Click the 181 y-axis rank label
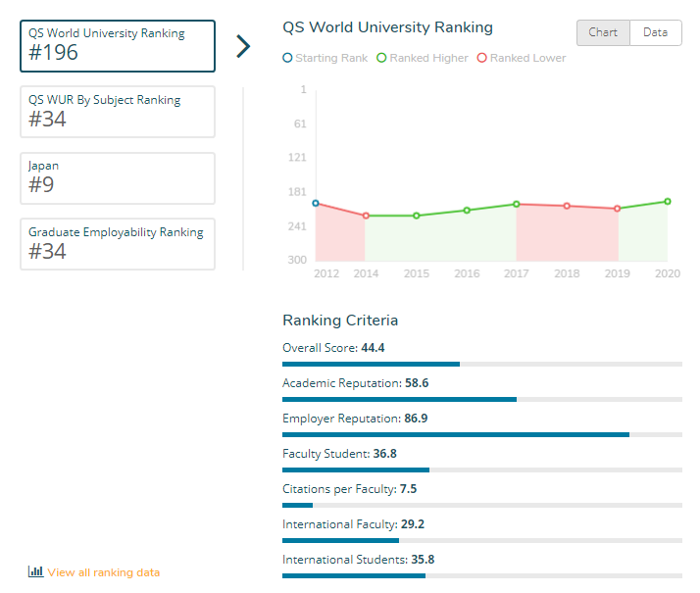 click(x=297, y=192)
